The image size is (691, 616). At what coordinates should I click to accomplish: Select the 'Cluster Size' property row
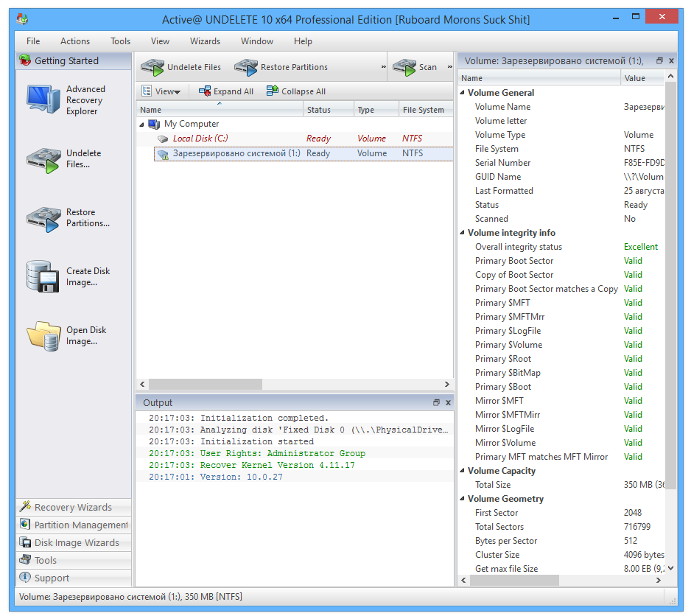(561, 555)
